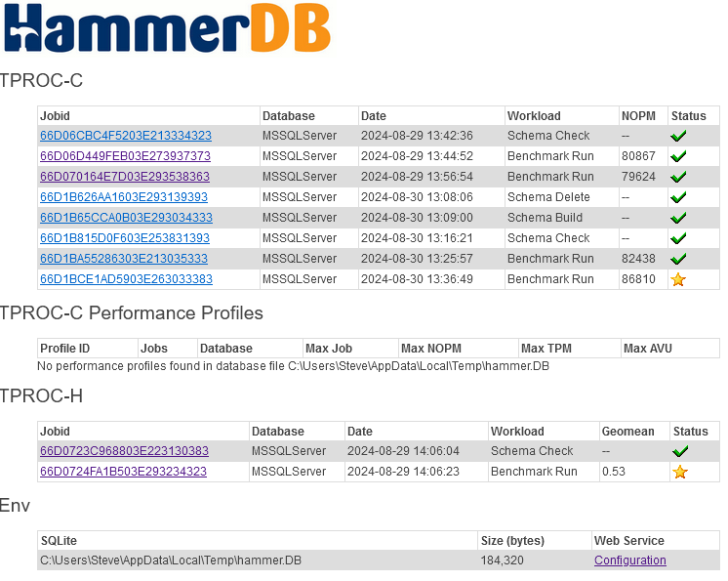The width and height of the screenshot is (728, 581).
Task: Open job link 66D06D449FEB03E273937373
Action: pos(125,156)
